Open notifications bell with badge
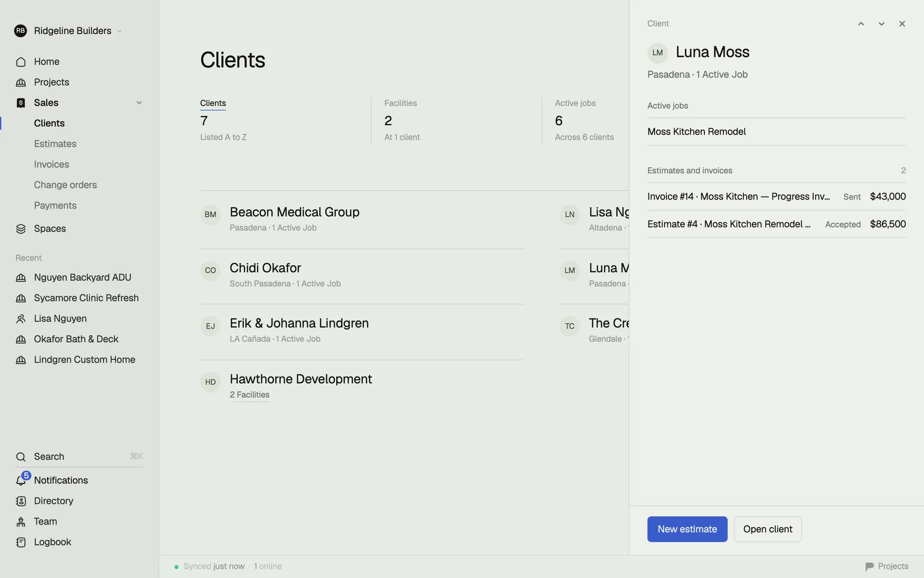Image resolution: width=924 pixels, height=578 pixels. tap(22, 480)
